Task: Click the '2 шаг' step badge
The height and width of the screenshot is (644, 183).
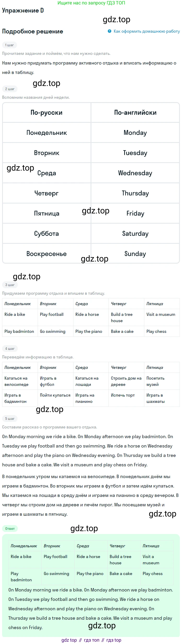Action: pyautogui.click(x=10, y=89)
